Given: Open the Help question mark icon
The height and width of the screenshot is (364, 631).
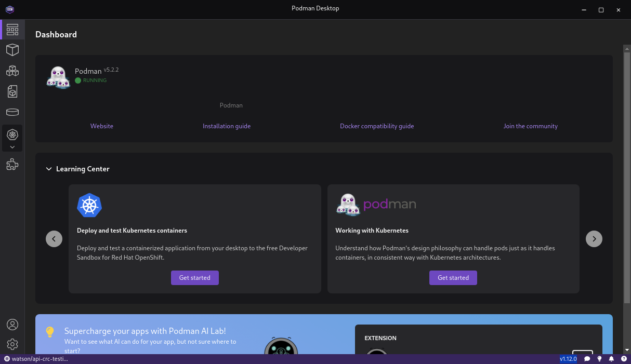Looking at the screenshot, I should pos(623,359).
